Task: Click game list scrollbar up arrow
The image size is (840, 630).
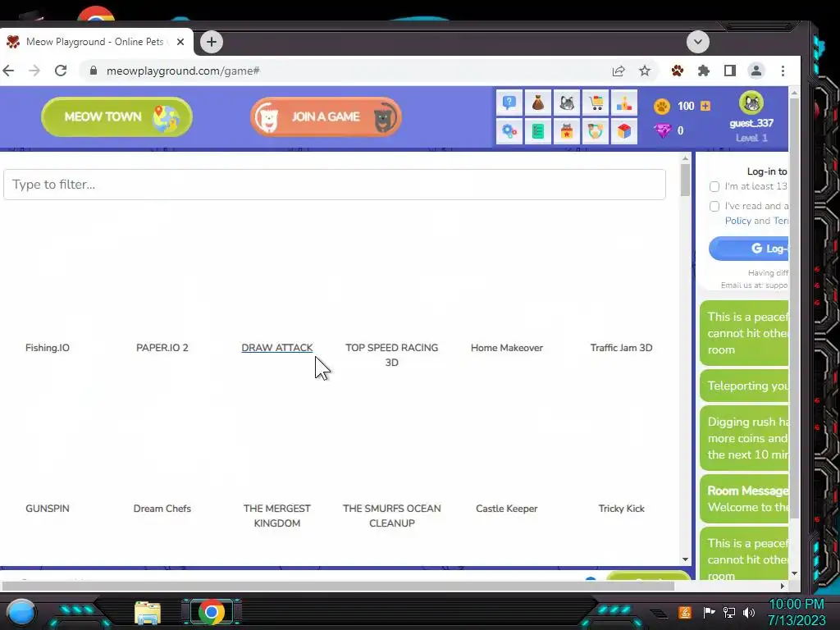Action: 685,158
